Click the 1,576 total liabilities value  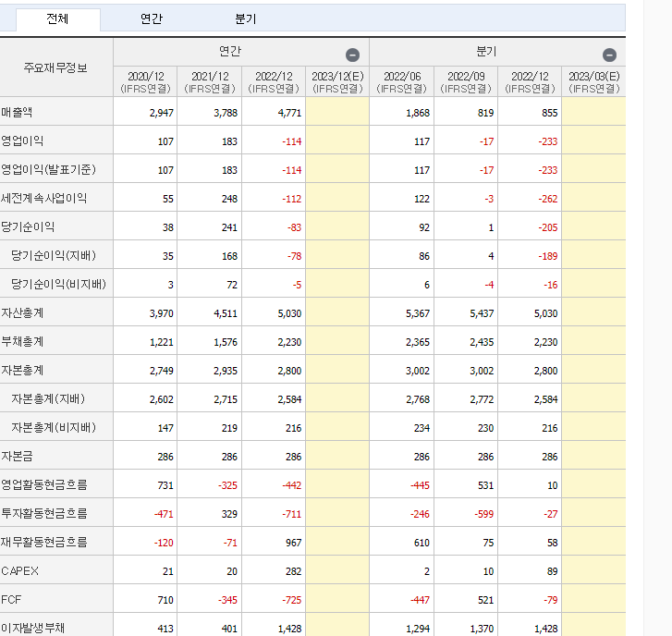tap(226, 343)
